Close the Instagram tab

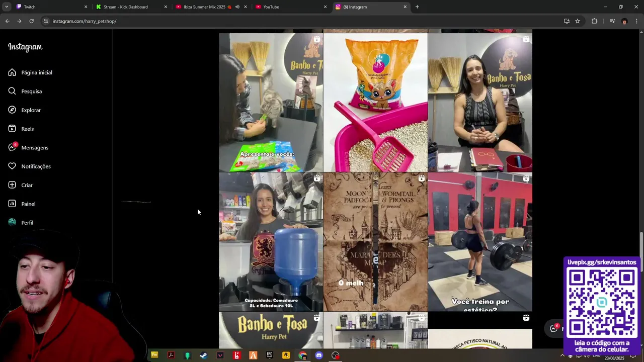[x=405, y=7]
